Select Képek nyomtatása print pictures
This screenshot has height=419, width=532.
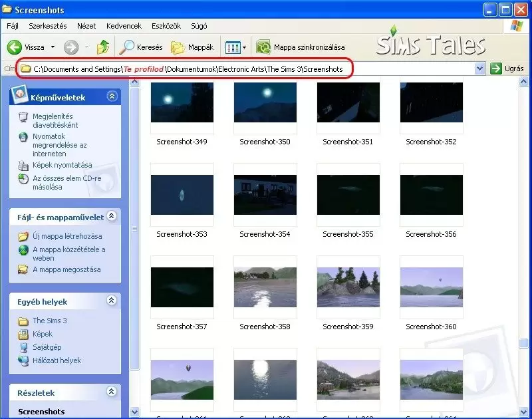pyautogui.click(x=62, y=165)
